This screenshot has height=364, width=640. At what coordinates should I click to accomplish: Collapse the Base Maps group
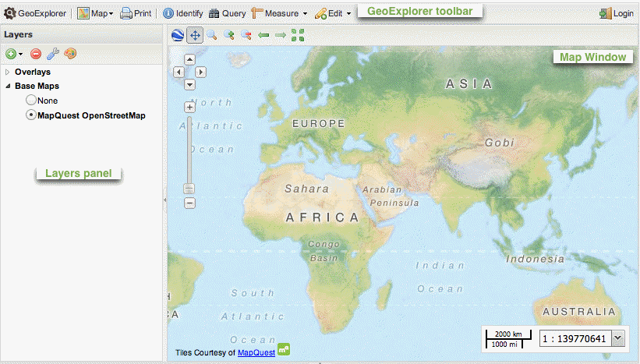(x=8, y=87)
